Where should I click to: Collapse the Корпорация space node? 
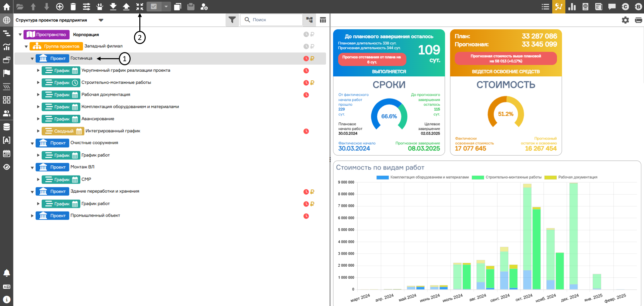pyautogui.click(x=20, y=35)
